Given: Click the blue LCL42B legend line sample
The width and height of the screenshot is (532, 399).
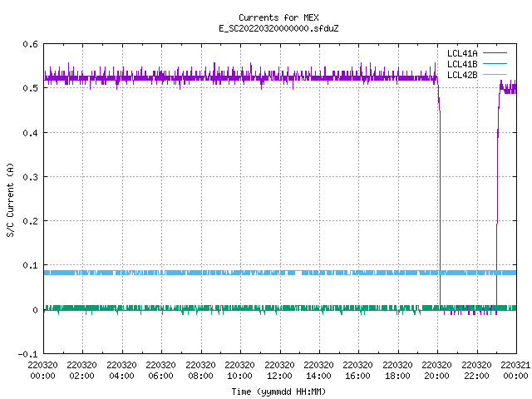Looking at the screenshot, I should (x=495, y=74).
